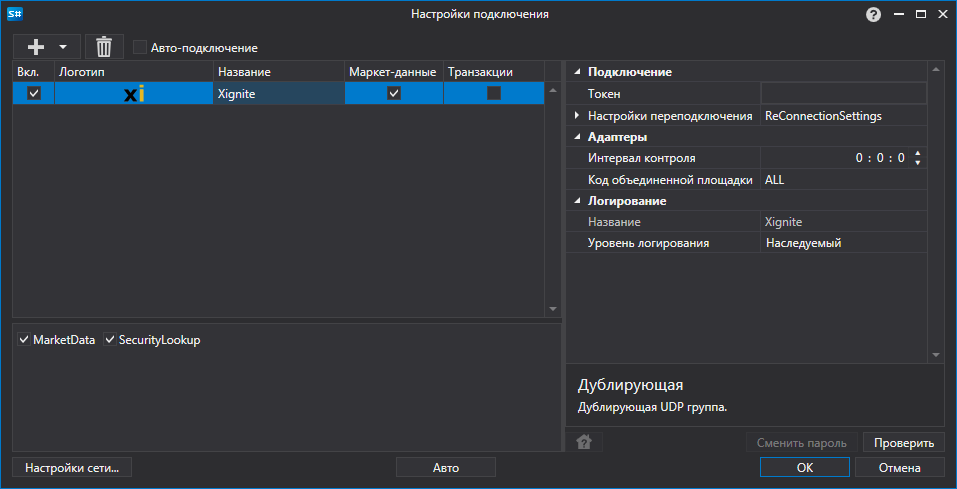Collapse the Логирование section
The width and height of the screenshot is (957, 489).
(x=577, y=201)
